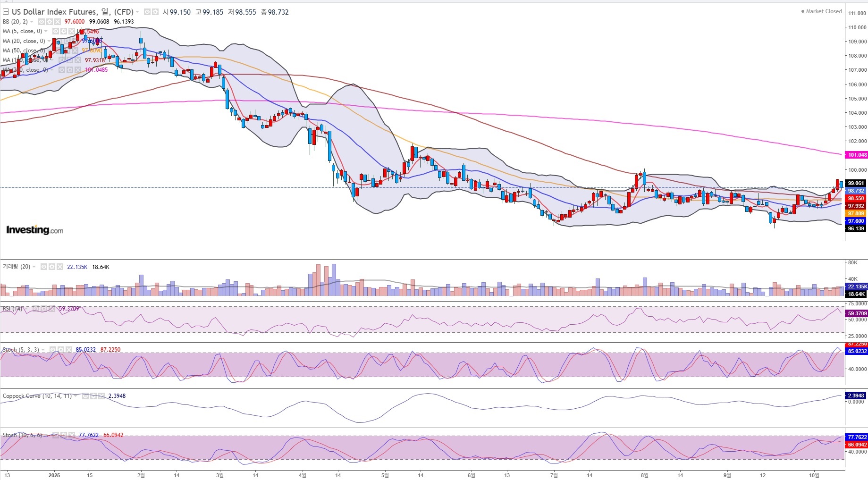Collapse the US Dollar Index Futures legend

pyautogui.click(x=6, y=12)
